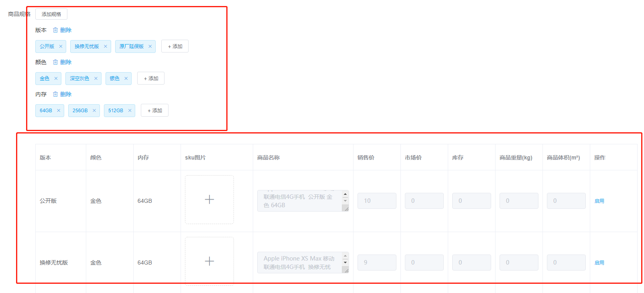Add a new 版本 value
The height and width of the screenshot is (293, 644).
pyautogui.click(x=175, y=46)
